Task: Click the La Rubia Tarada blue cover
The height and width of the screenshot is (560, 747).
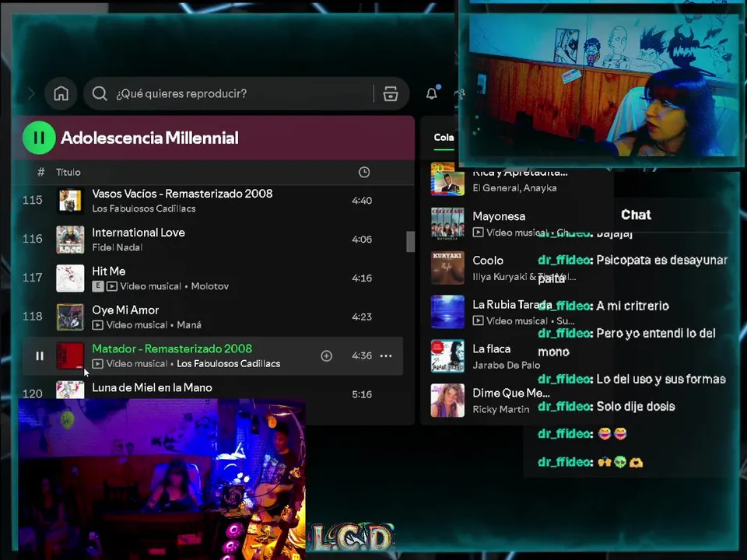Action: 447,312
